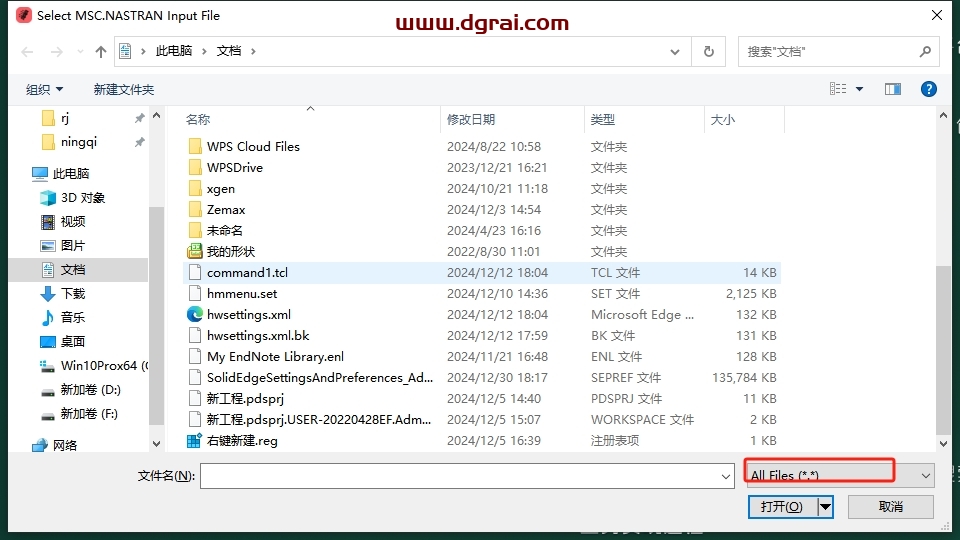The height and width of the screenshot is (540, 960).
Task: Select the WPS Cloud Files folder icon
Action: [195, 146]
